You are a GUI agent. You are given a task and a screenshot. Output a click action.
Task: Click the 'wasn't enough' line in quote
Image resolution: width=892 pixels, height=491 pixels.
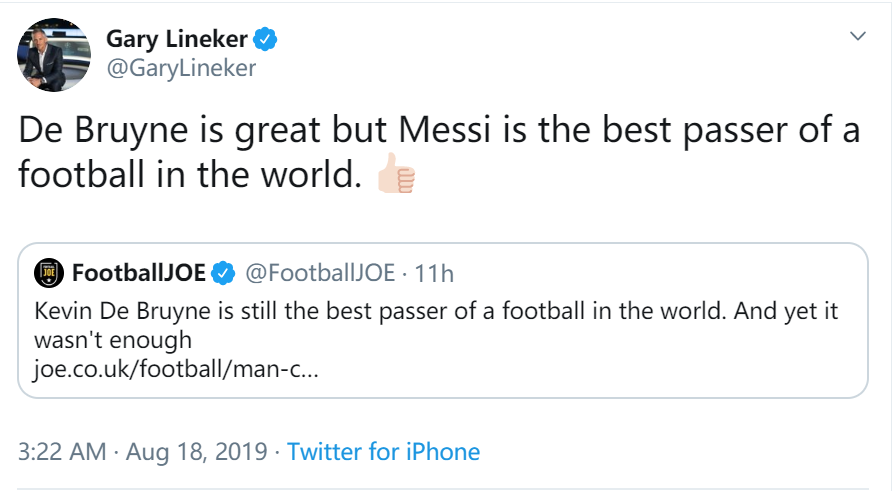pyautogui.click(x=112, y=340)
